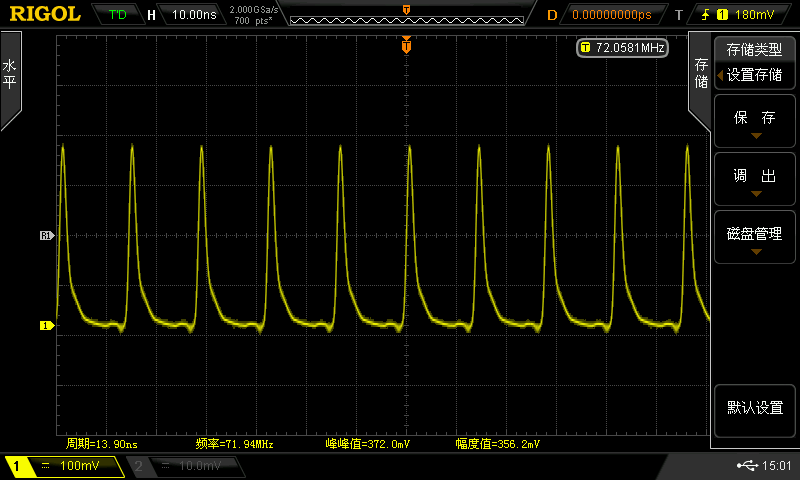Click the 180mV trigger level value
This screenshot has width=800, height=480.
point(754,15)
